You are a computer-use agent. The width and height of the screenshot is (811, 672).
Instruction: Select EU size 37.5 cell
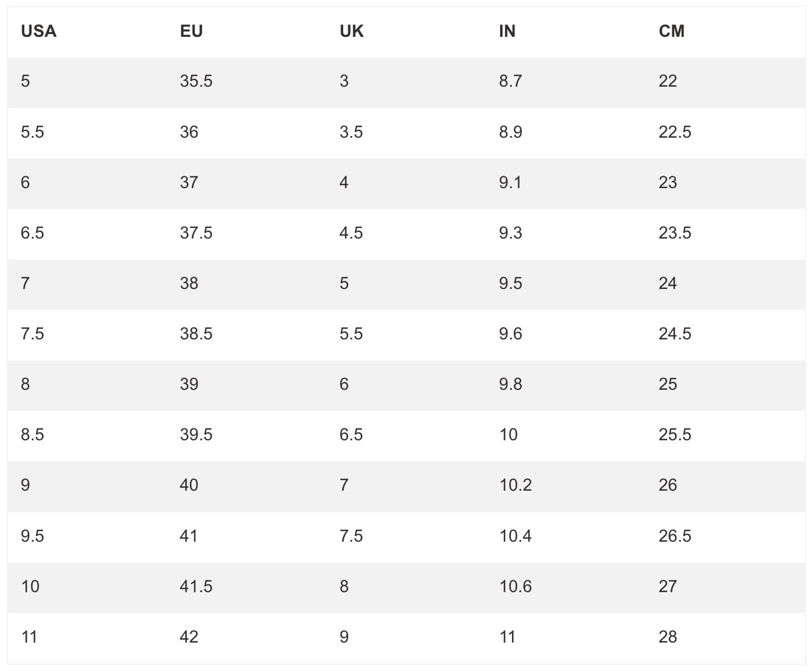[196, 233]
